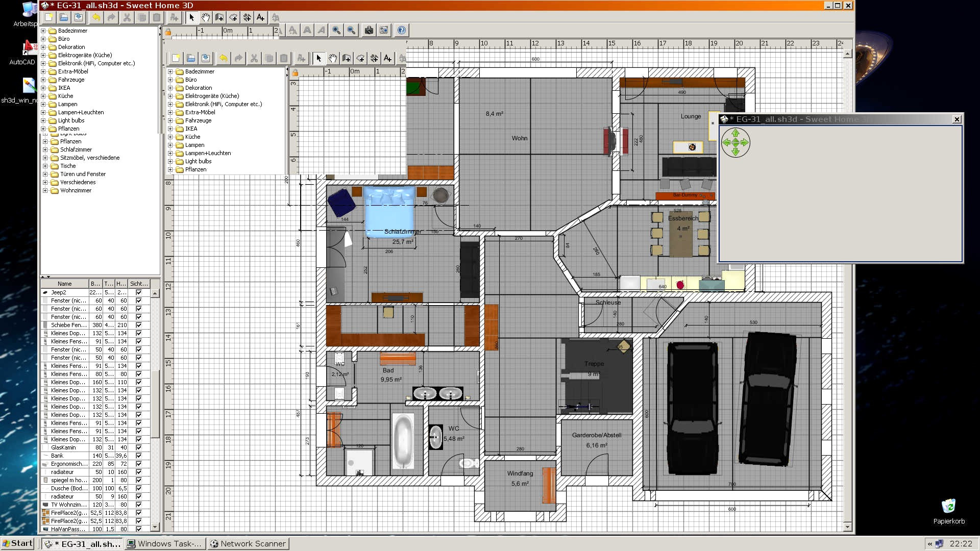Switch to EG-31_all.sh... taskbar item
Viewport: 980px width, 551px height.
[x=82, y=544]
